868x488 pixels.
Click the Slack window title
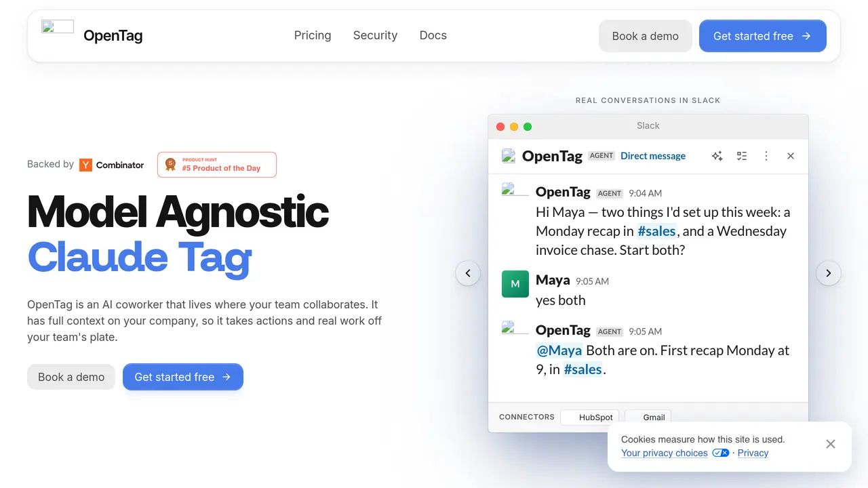(x=648, y=125)
